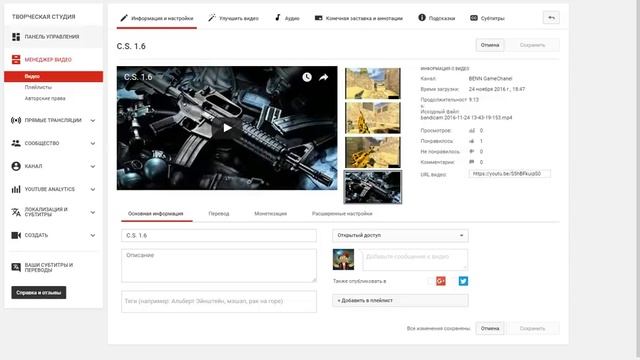
Task: Click the pencil icon for Info and settings
Action: [124, 18]
